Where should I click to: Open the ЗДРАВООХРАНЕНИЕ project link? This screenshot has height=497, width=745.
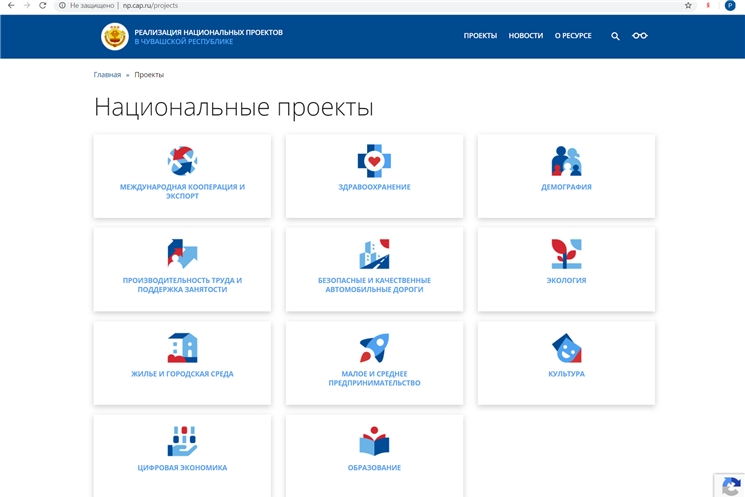coord(374,187)
